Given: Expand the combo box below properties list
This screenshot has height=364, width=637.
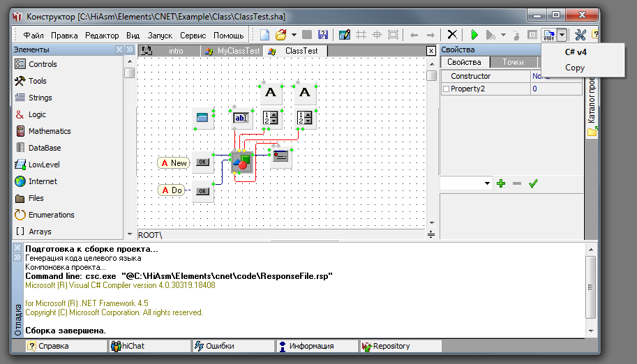Looking at the screenshot, I should 486,183.
